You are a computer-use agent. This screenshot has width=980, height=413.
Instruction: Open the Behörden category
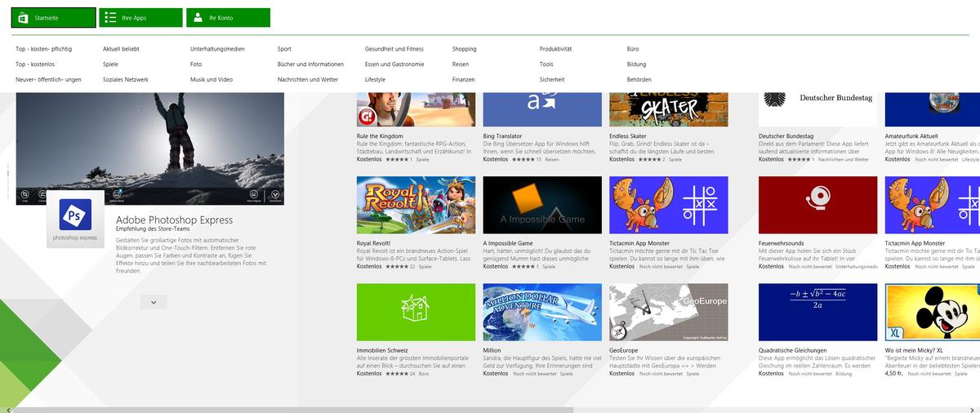pyautogui.click(x=639, y=79)
